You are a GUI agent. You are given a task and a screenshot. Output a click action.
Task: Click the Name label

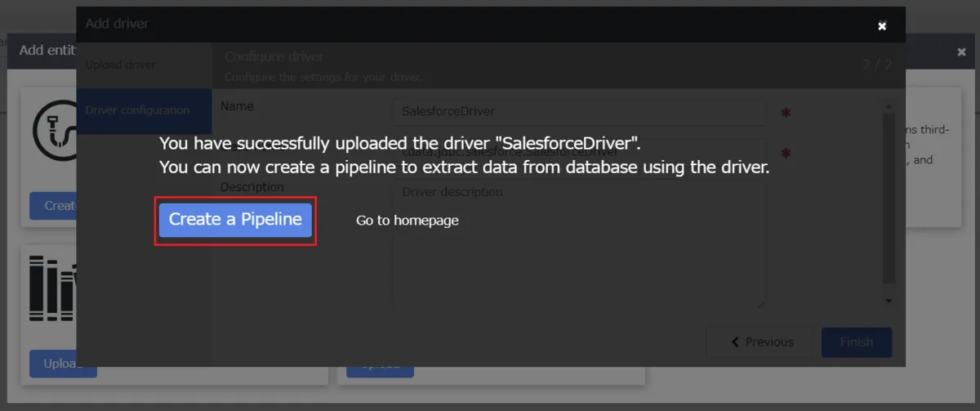[237, 106]
